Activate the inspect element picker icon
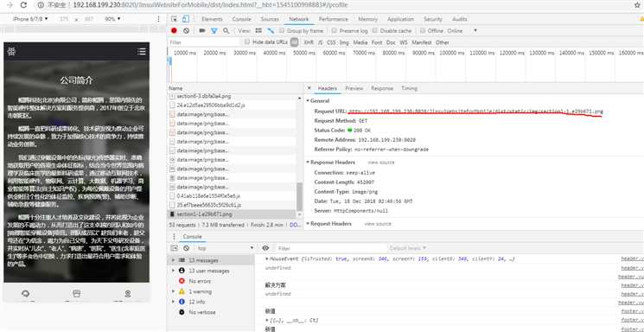The height and width of the screenshot is (332, 644). point(174,19)
